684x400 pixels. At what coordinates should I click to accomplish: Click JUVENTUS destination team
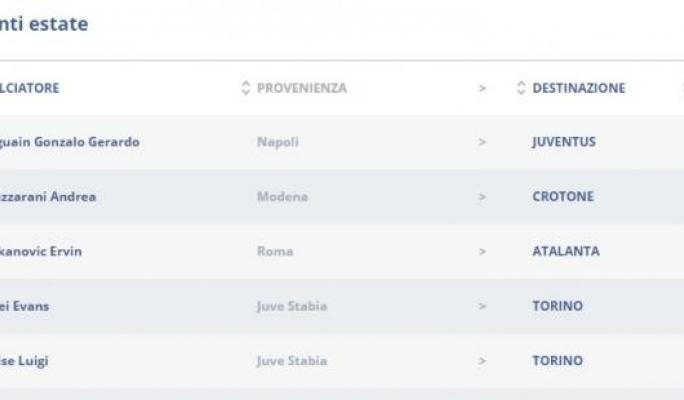pos(564,142)
